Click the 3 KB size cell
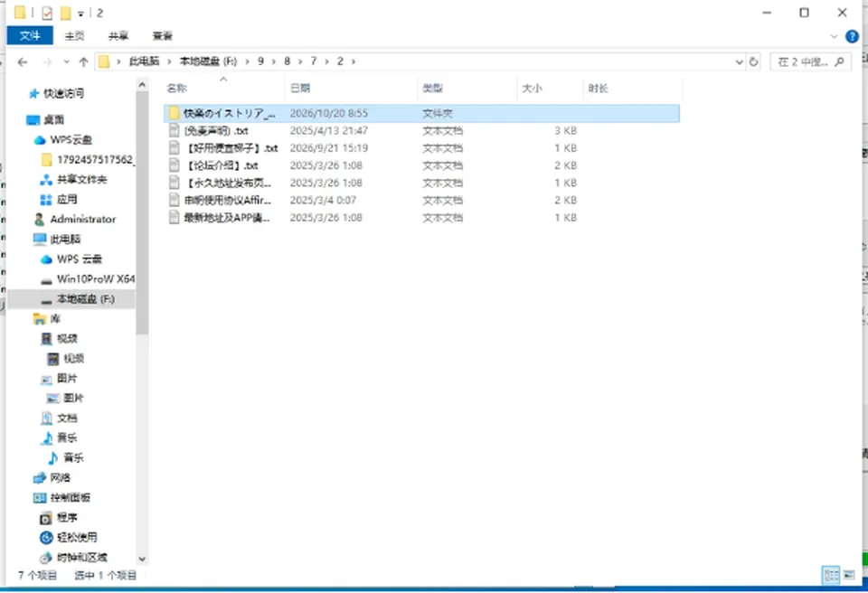Image resolution: width=868 pixels, height=593 pixels. click(566, 131)
